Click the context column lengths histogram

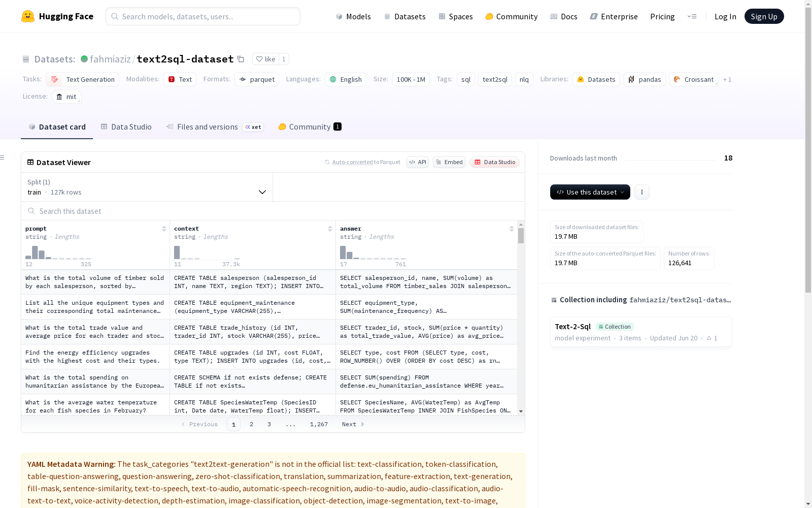207,252
